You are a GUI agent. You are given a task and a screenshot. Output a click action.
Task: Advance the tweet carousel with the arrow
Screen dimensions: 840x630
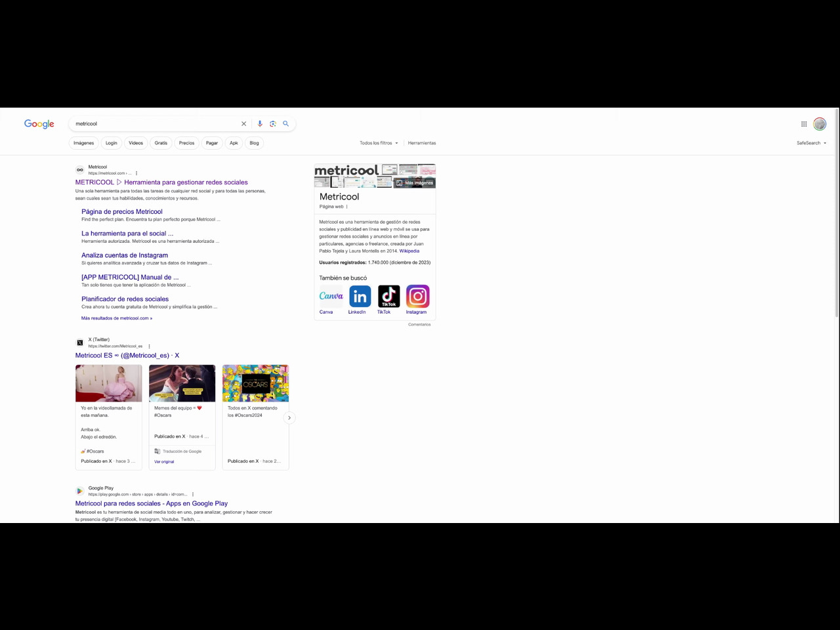tap(289, 417)
